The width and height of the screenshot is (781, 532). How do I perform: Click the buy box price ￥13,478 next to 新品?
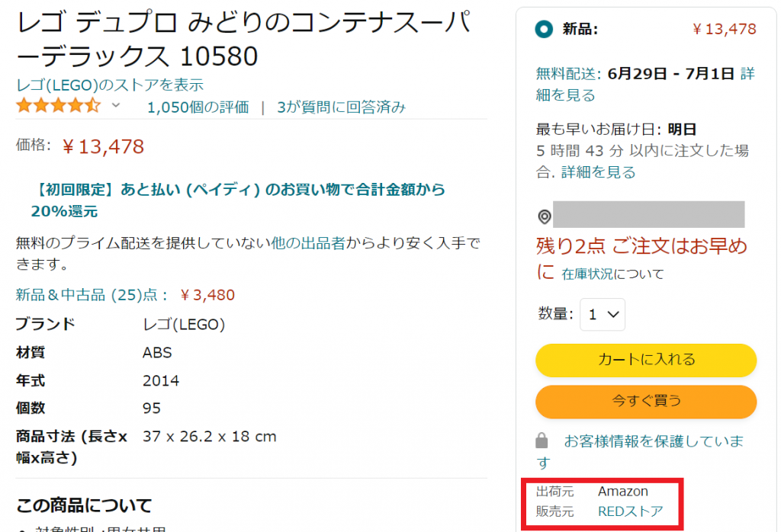coord(725,29)
